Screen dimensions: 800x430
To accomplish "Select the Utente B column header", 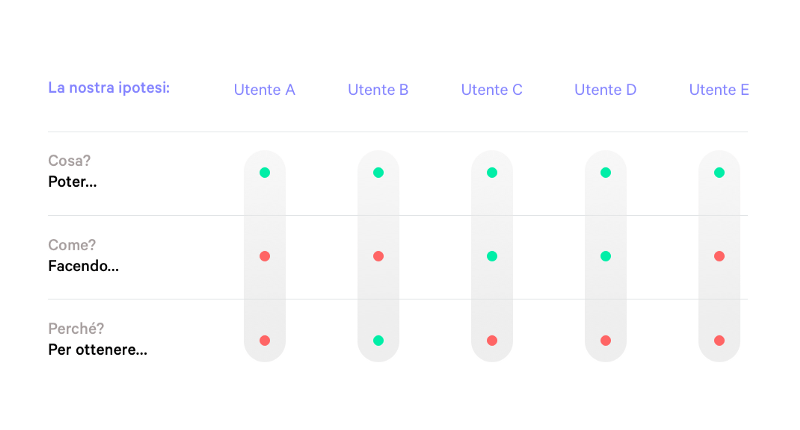I will point(378,90).
